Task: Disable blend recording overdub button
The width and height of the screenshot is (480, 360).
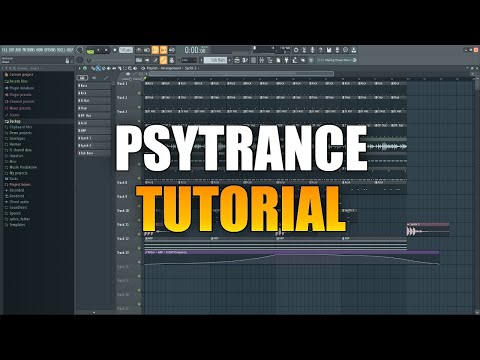Action: (164, 50)
